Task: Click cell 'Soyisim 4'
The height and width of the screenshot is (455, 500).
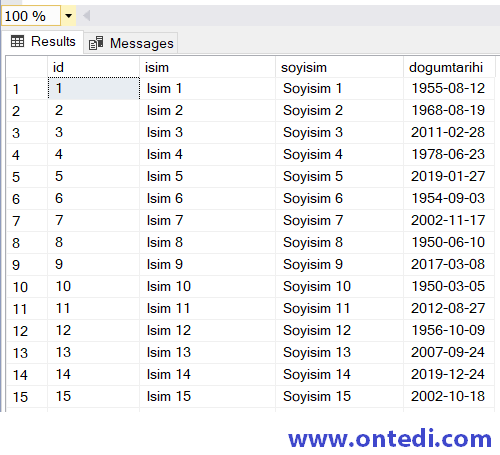Action: pyautogui.click(x=340, y=155)
